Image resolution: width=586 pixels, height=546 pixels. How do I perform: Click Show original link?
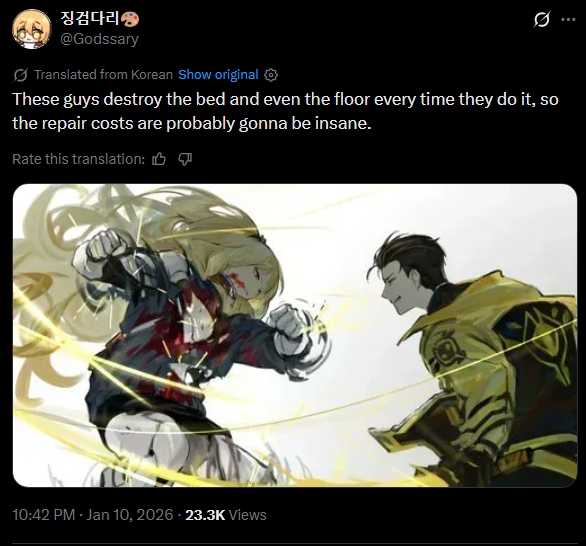coord(218,75)
